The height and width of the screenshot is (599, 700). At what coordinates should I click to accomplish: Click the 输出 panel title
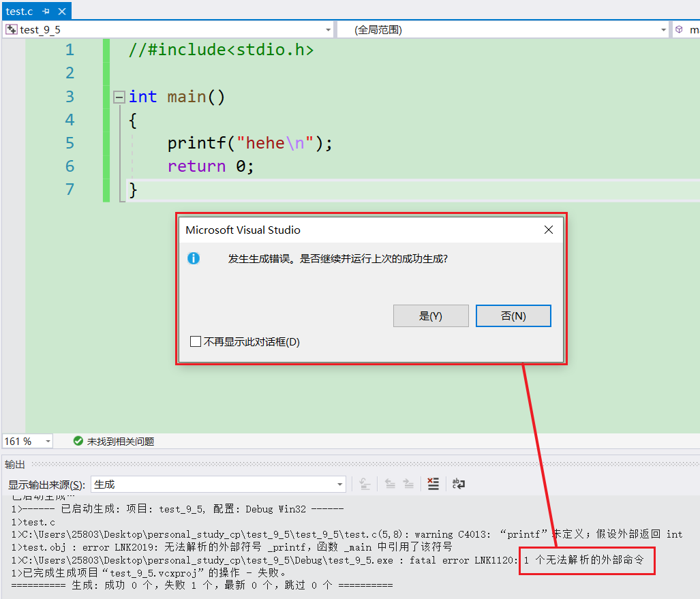(x=15, y=465)
